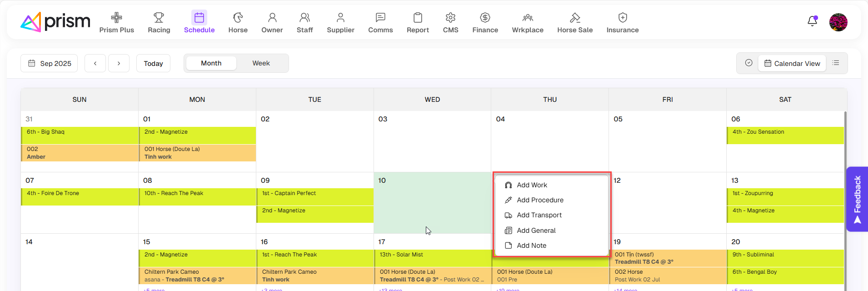
Task: Click the Today button
Action: click(153, 63)
